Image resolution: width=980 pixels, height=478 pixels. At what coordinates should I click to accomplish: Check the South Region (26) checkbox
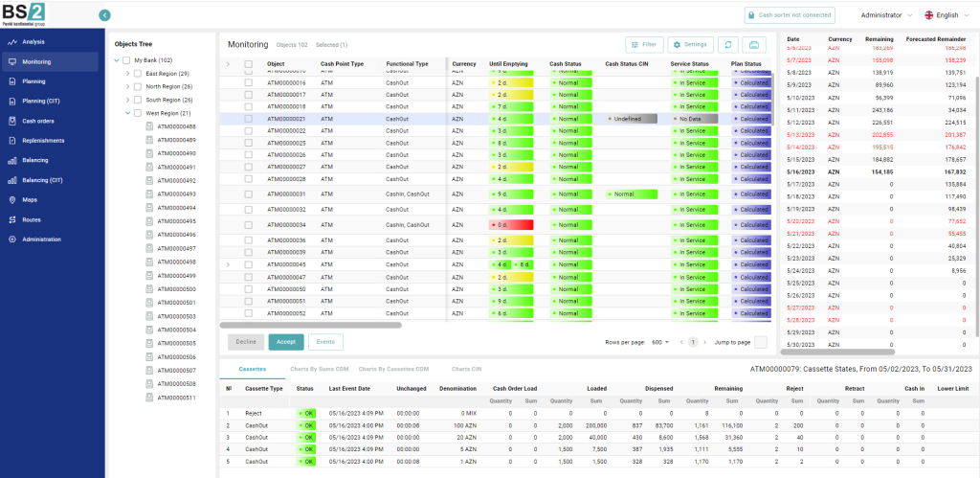(138, 101)
